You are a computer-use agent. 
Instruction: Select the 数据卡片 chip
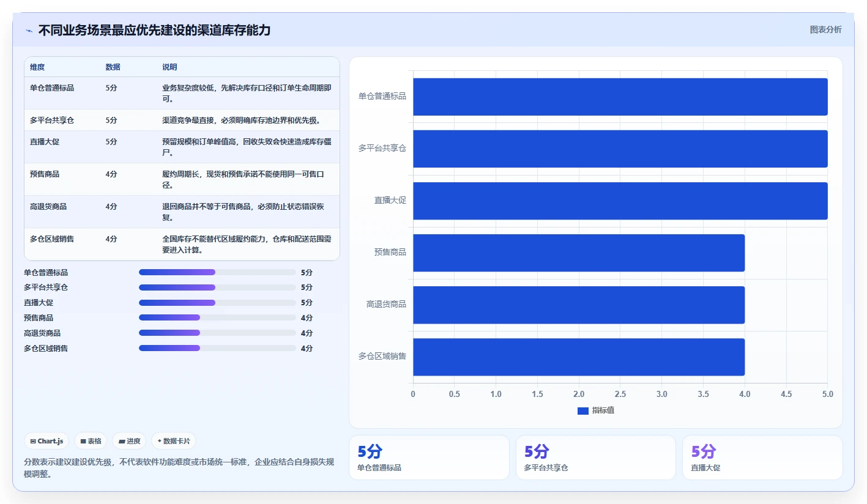tap(174, 441)
